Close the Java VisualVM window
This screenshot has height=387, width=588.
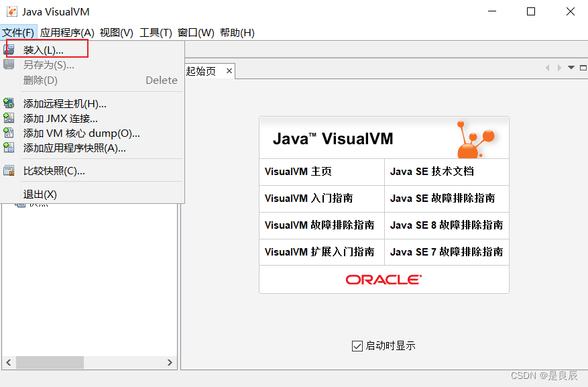click(571, 11)
